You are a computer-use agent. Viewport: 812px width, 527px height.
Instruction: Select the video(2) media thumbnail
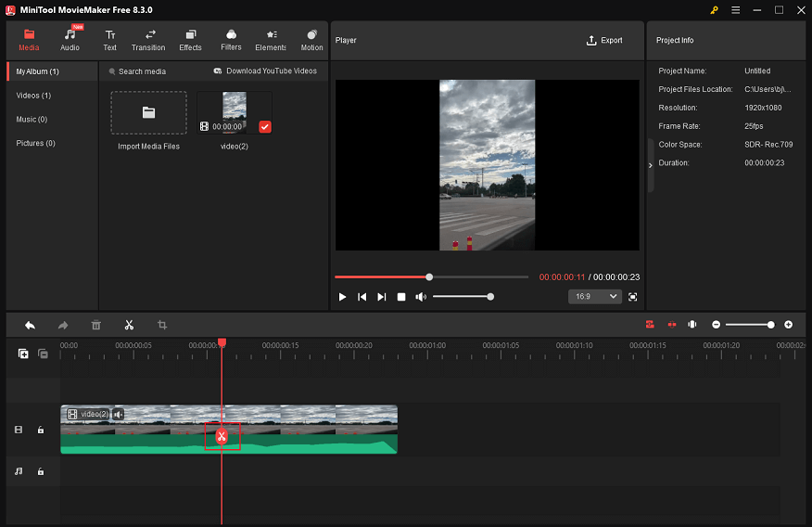[x=235, y=112]
